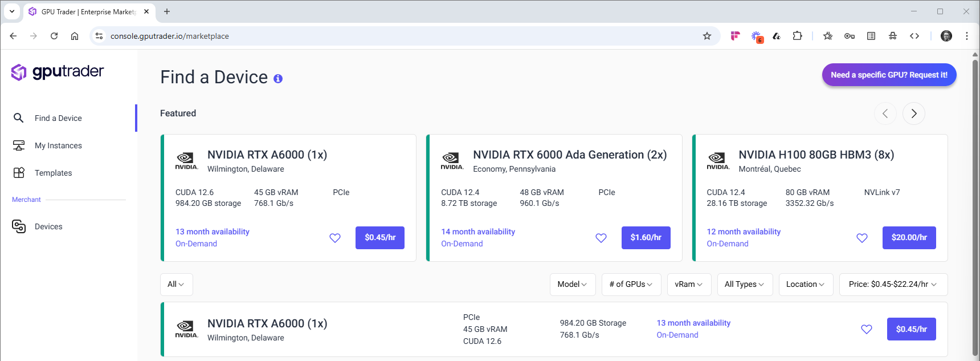Click the Devices merchant sidebar icon

pos(19,226)
